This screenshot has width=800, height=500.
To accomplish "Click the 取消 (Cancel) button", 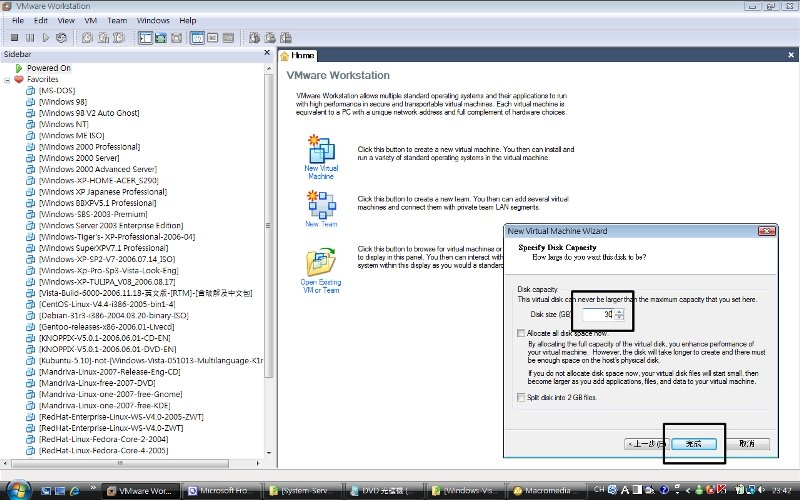I will click(747, 444).
